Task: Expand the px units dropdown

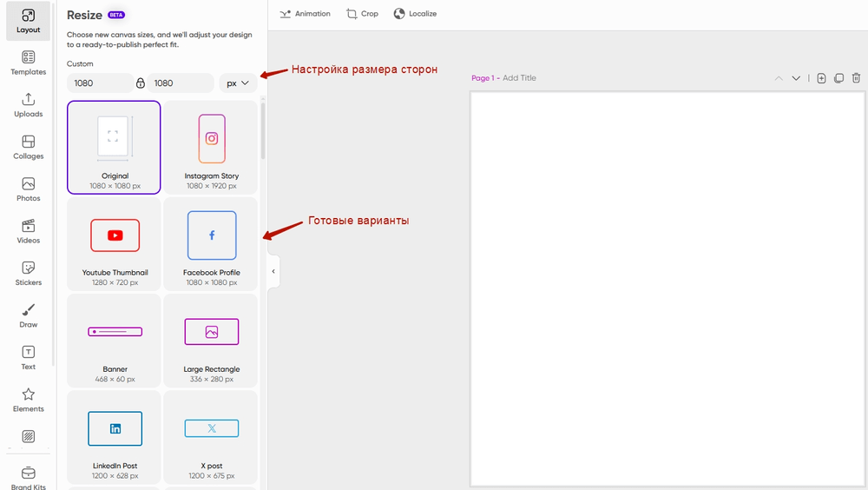Action: [x=238, y=83]
